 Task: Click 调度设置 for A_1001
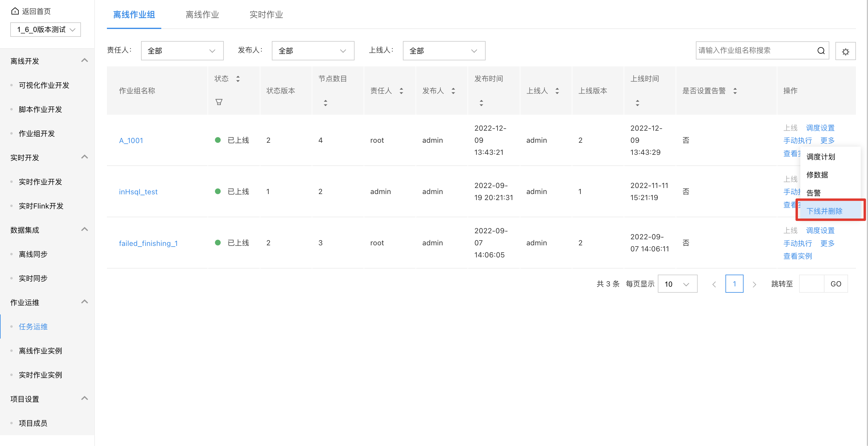pyautogui.click(x=820, y=128)
